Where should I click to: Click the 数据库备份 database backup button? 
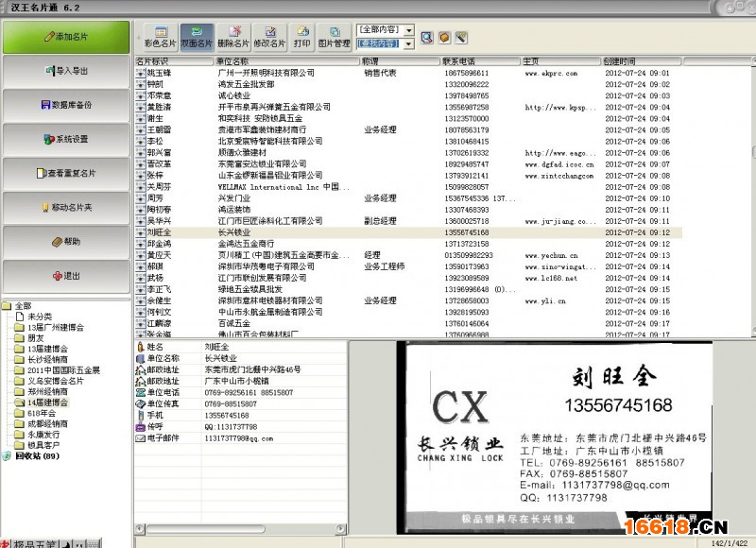click(x=66, y=105)
